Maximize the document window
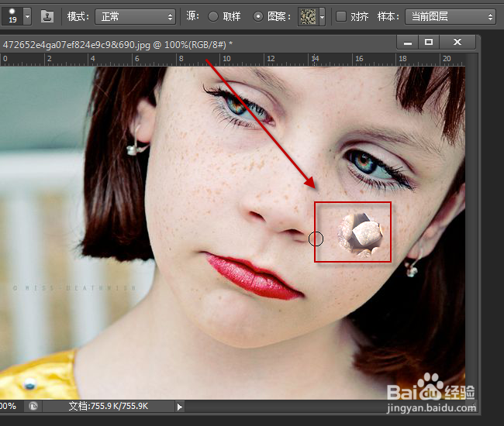The height and width of the screenshot is (426, 504). point(429,43)
